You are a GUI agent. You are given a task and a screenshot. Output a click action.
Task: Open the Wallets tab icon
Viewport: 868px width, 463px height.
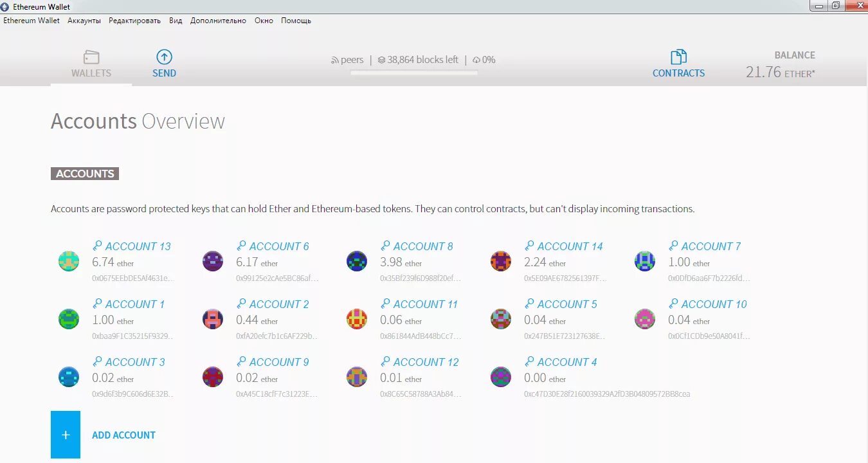pyautogui.click(x=91, y=57)
